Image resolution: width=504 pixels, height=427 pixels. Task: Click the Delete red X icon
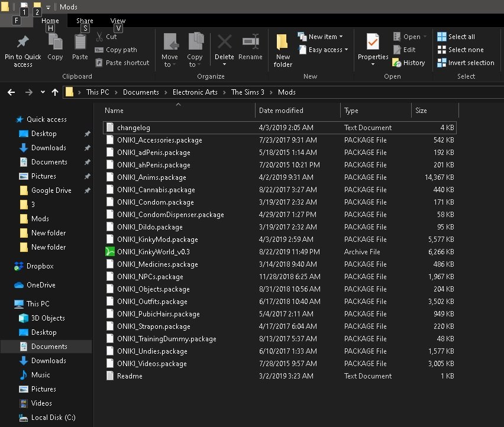(224, 42)
